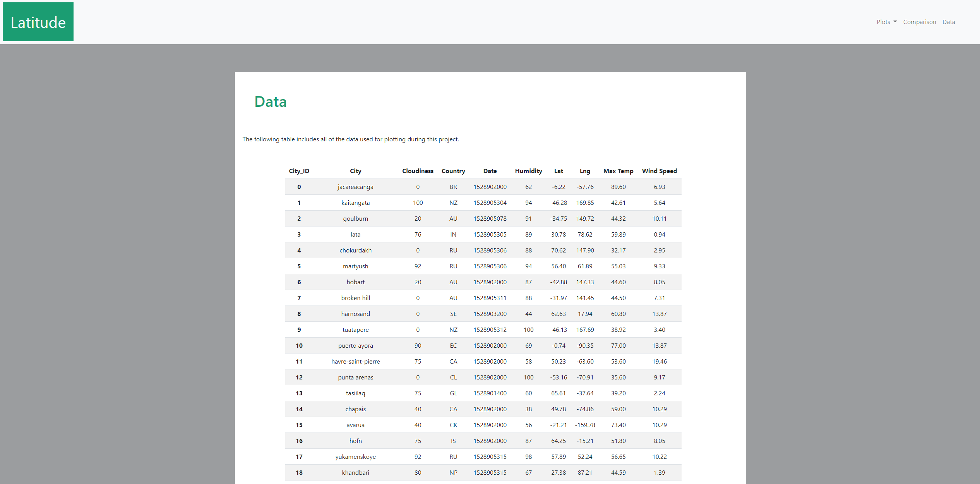Click the yukamenskoye city cell

[355, 457]
